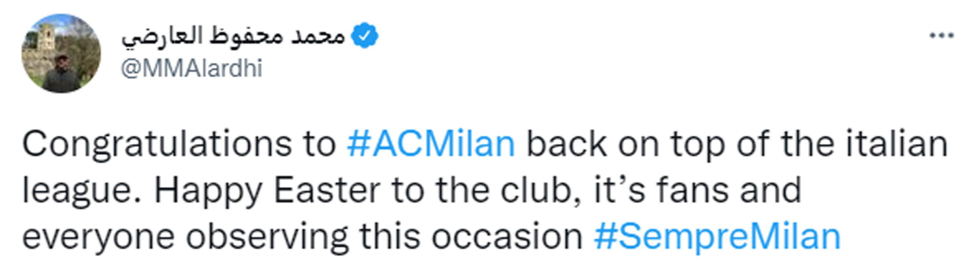
Task: Click the word "Happy" in the tweet
Action: pos(208,191)
